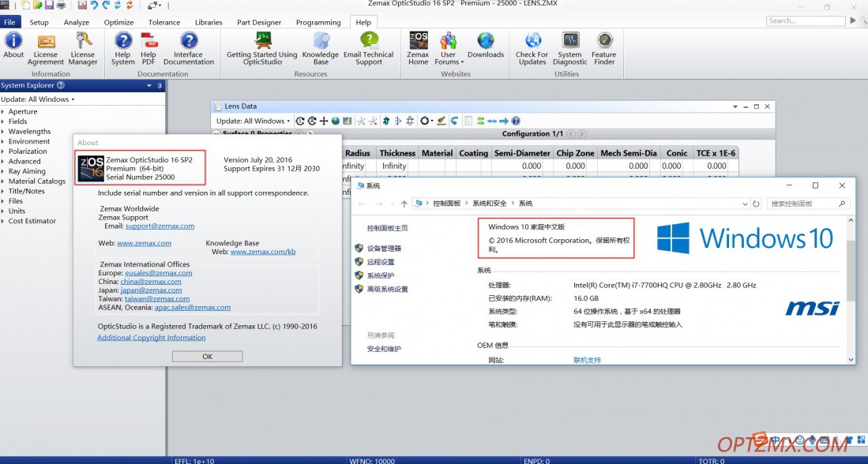
Task: Open the www.zemax.com/kb link
Action: [x=263, y=252]
